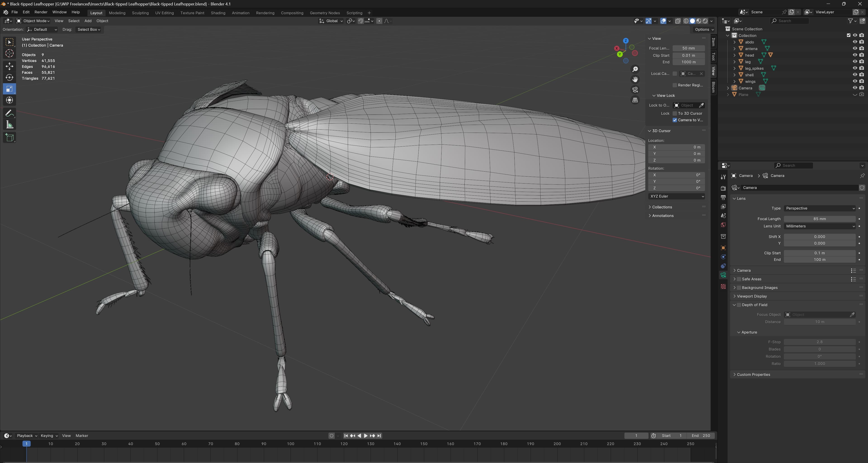Select the Move tool in toolbar
Image resolution: width=868 pixels, height=463 pixels.
(9, 66)
